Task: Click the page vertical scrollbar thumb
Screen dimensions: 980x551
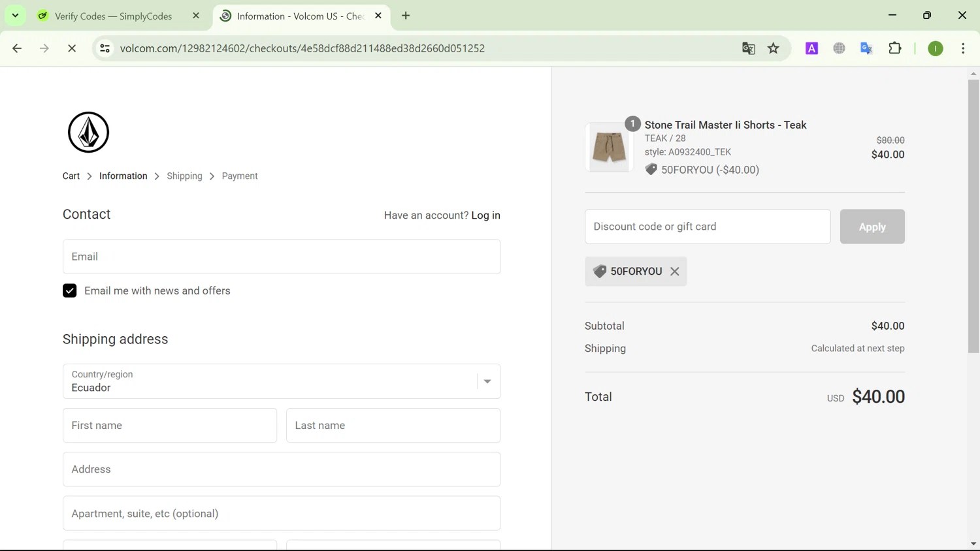Action: [973, 216]
